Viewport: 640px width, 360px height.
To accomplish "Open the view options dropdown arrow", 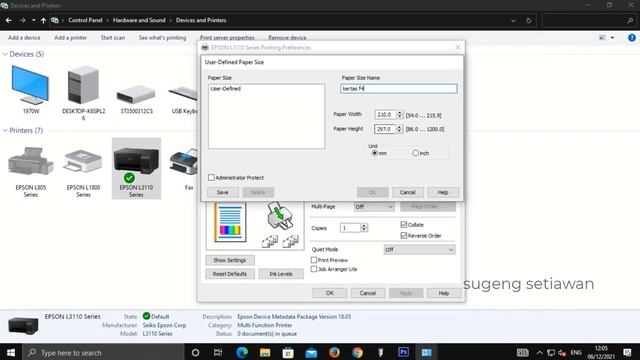I will pos(612,38).
